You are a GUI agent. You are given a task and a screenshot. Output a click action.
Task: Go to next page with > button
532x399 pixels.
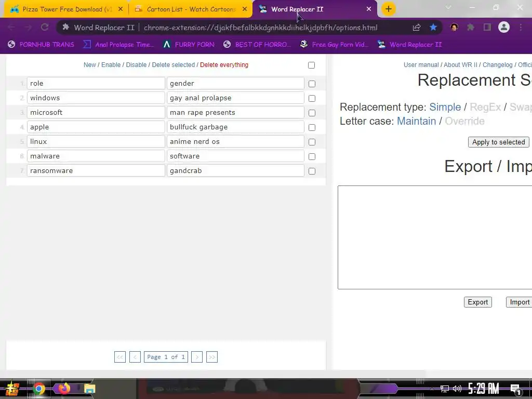tap(197, 357)
